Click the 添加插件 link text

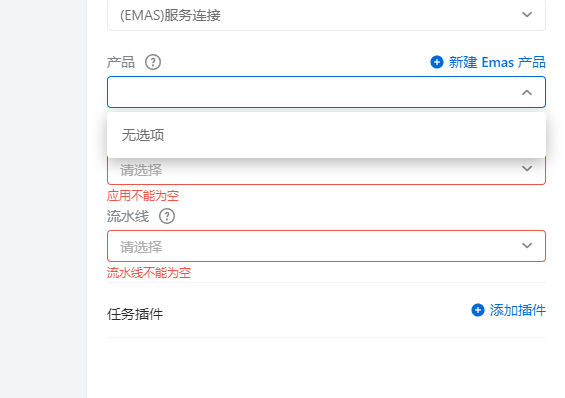[517, 310]
